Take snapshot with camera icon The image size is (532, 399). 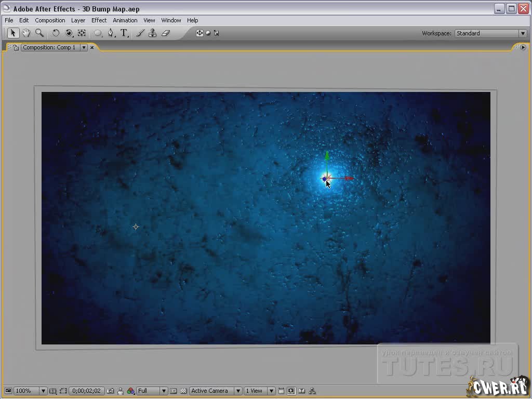point(111,391)
